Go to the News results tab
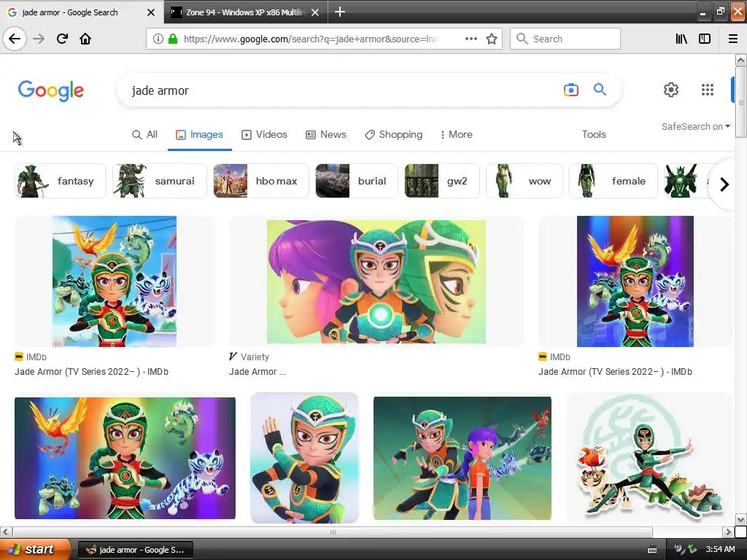Viewport: 747px width, 560px height. pos(326,135)
